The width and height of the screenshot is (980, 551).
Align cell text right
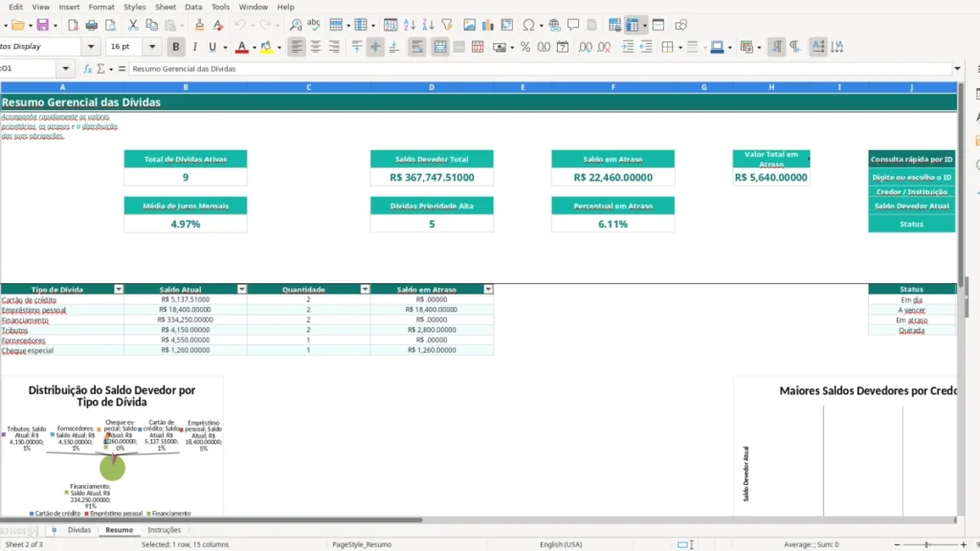(x=334, y=47)
